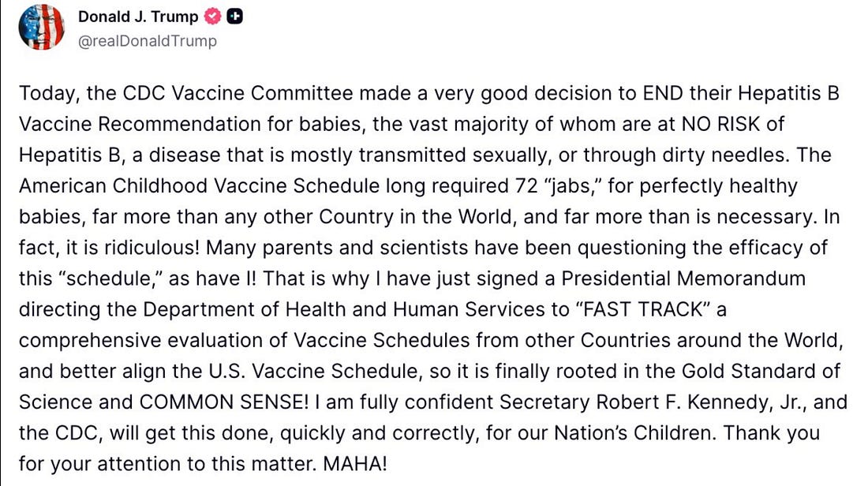Click "CDC Vaccine Committee" in the first line
The height and width of the screenshot is (486, 868).
(238, 93)
